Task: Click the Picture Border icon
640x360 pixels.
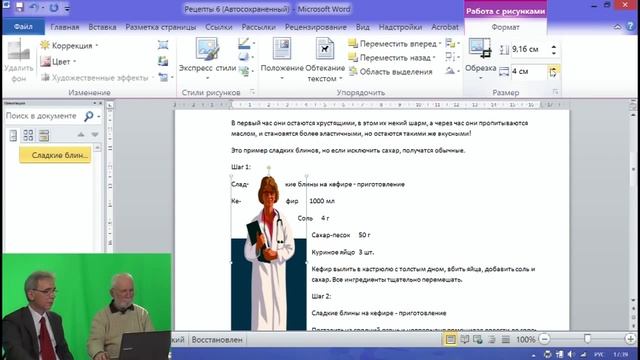Action: (246, 43)
